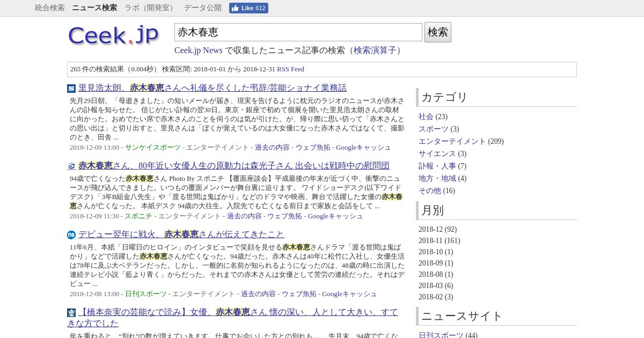Click the Sponichi favicon beside 80年近い女優人生 article
Image resolution: width=644 pixels, height=338 pixels.
[71, 166]
